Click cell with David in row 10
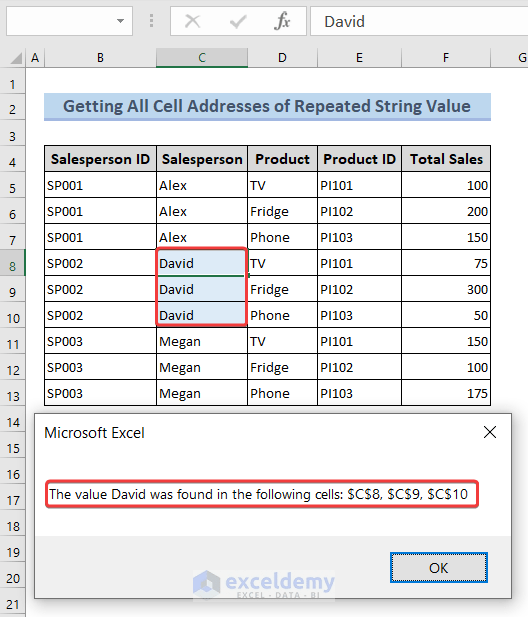This screenshot has width=528, height=617. pyautogui.click(x=202, y=315)
